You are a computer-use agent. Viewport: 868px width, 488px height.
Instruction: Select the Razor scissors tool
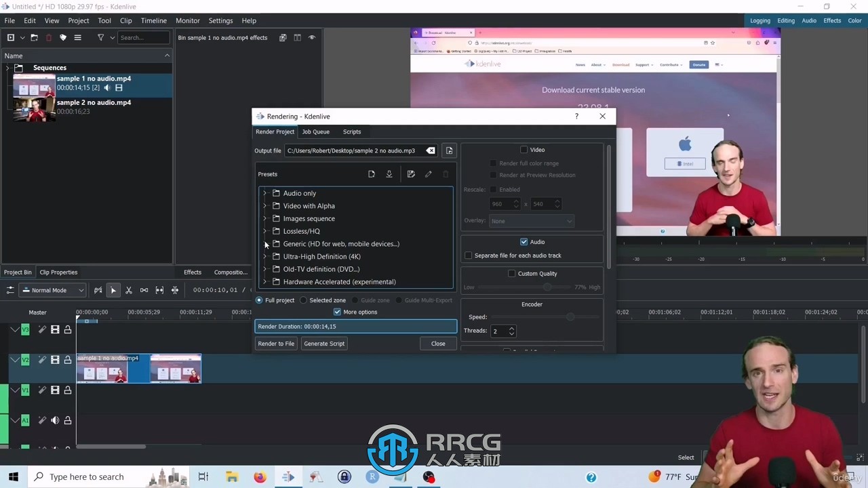128,290
